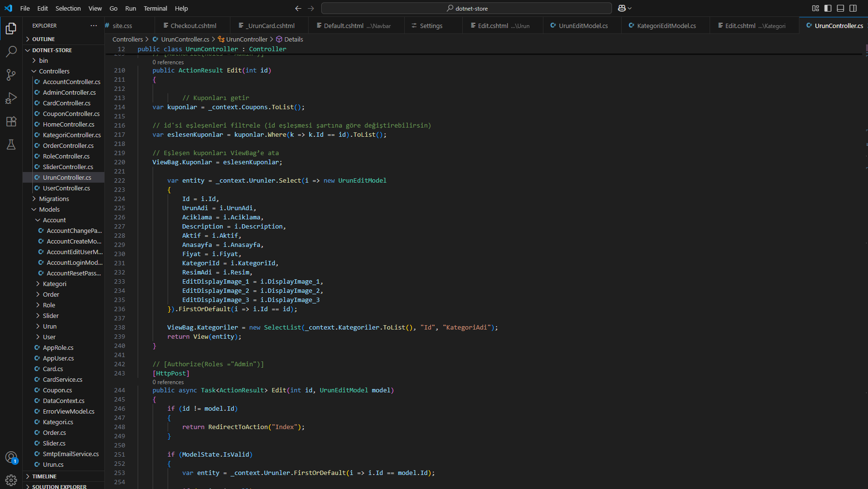Expand the Slider folder
Viewport: 868px width, 489px height.
tap(63, 316)
